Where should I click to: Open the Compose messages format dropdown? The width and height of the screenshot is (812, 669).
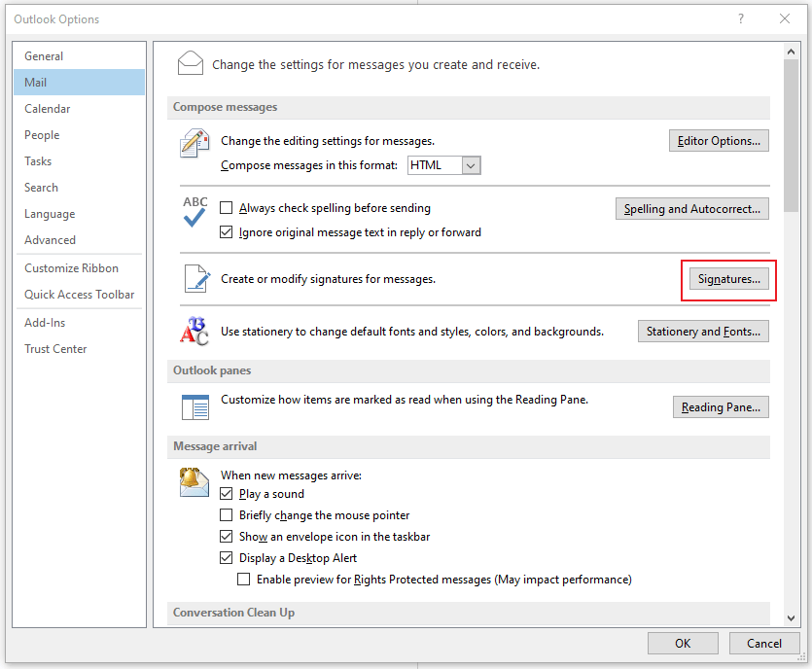[x=470, y=165]
